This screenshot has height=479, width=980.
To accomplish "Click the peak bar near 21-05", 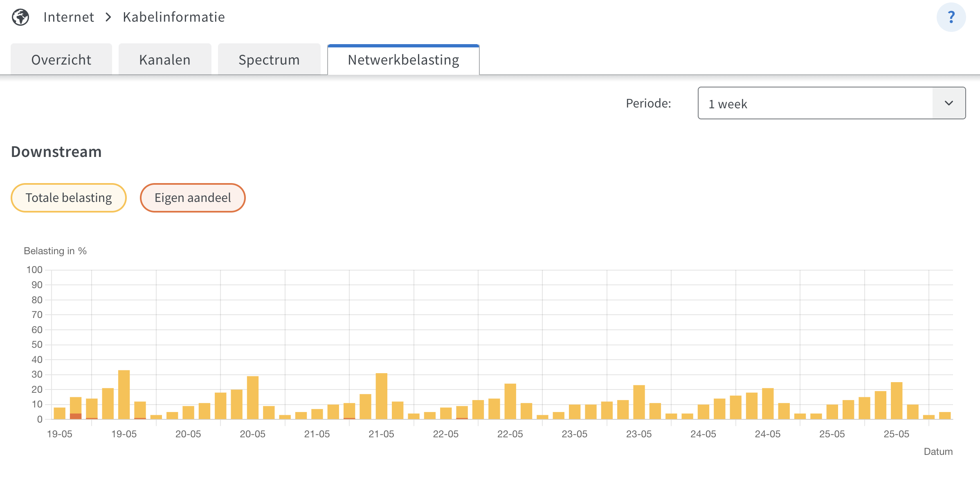I will [x=382, y=396].
